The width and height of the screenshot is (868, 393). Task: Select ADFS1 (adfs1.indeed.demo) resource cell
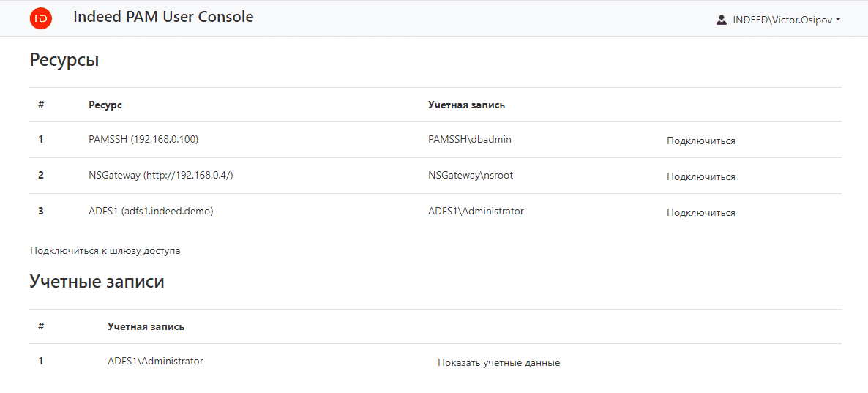click(151, 211)
